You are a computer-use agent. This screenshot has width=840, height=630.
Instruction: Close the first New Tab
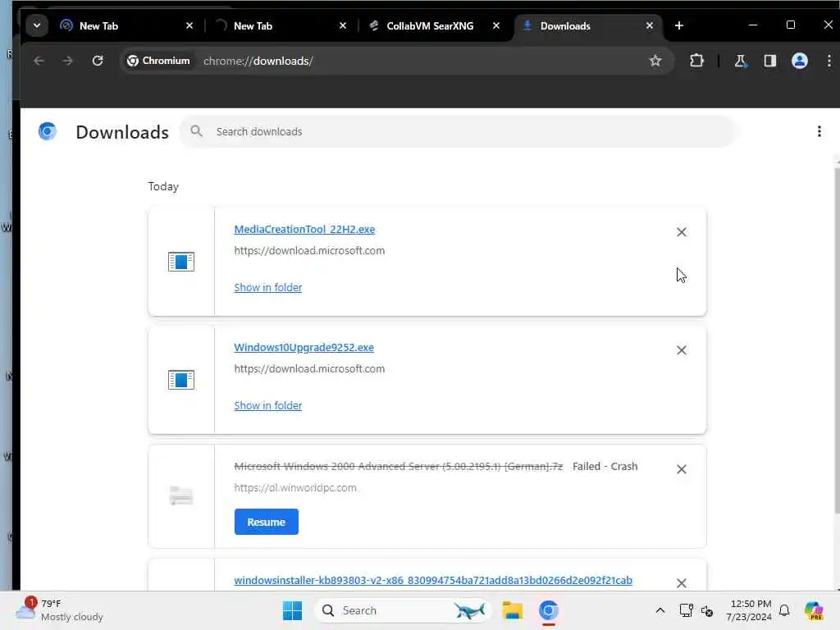point(189,25)
